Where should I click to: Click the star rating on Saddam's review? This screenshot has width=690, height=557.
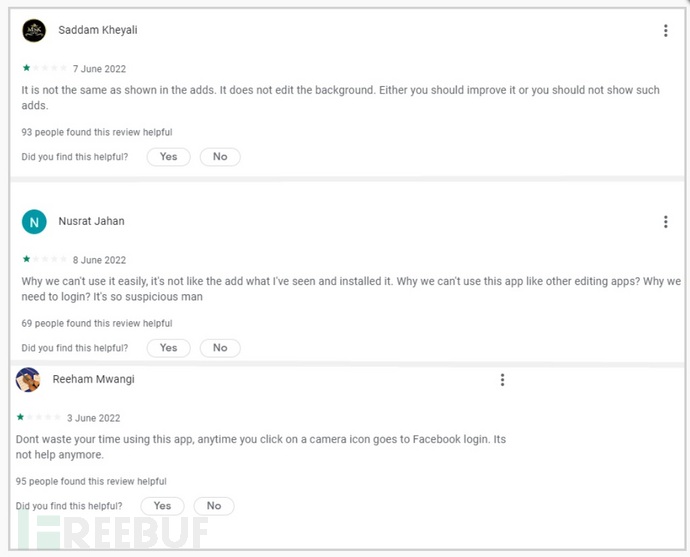click(x=44, y=69)
